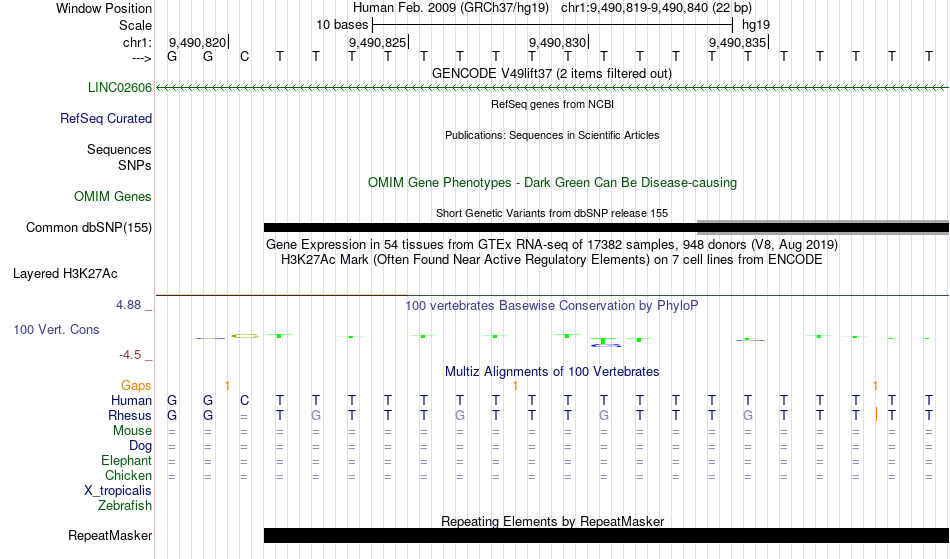950x559 pixels.
Task: Click the black RepeatMasker repeat element bar
Action: (606, 535)
